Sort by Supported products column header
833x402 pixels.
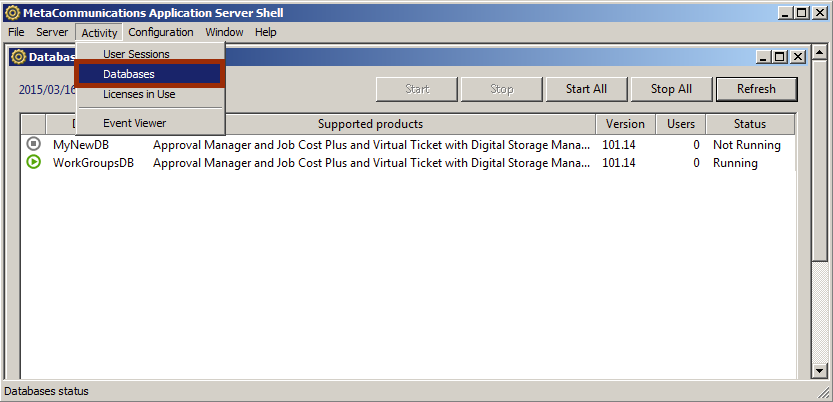[x=370, y=124]
